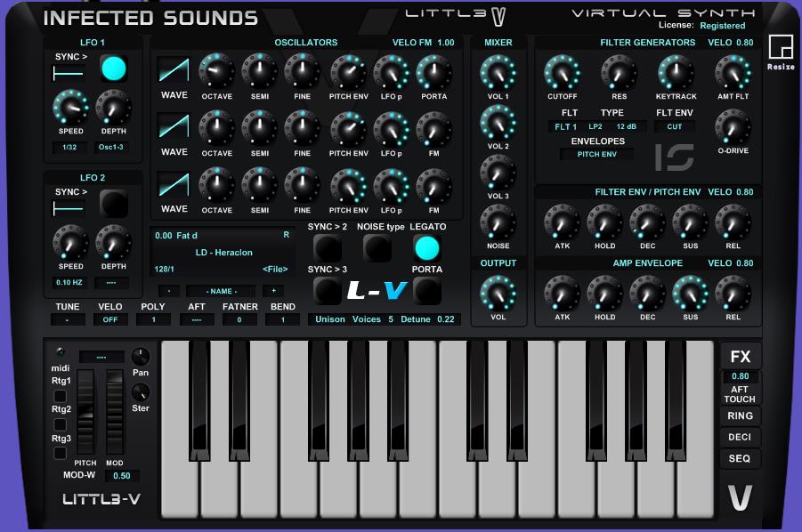Click the MOD wheel slider
The width and height of the screenshot is (802, 532).
click(x=115, y=413)
